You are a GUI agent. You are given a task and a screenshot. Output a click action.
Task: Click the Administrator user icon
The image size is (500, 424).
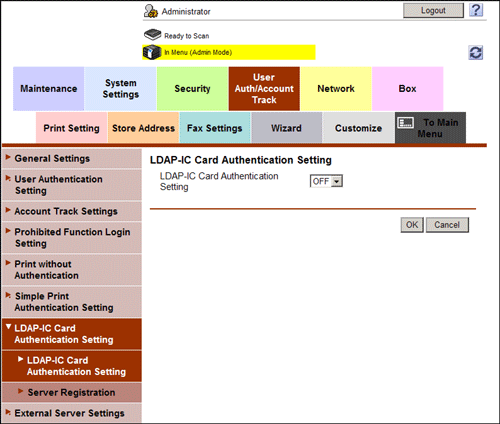[x=151, y=11]
